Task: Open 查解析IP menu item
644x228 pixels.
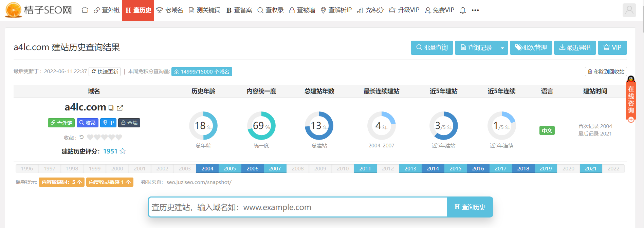Action: tap(336, 10)
